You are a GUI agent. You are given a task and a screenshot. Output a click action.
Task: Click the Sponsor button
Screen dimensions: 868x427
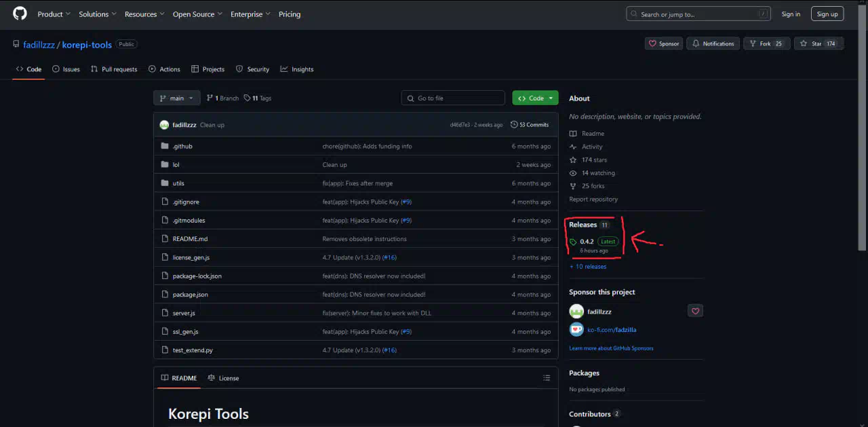point(664,43)
